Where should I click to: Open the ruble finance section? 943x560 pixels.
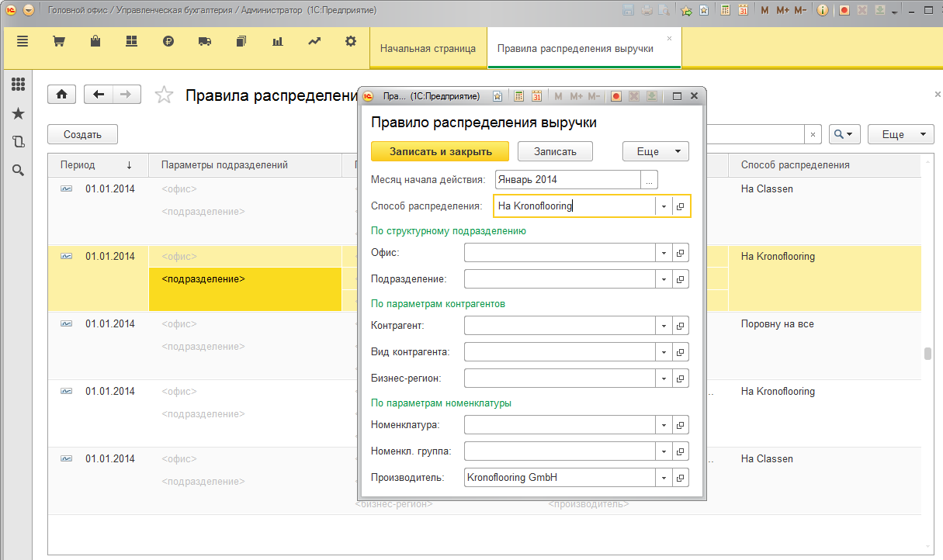[x=168, y=42]
